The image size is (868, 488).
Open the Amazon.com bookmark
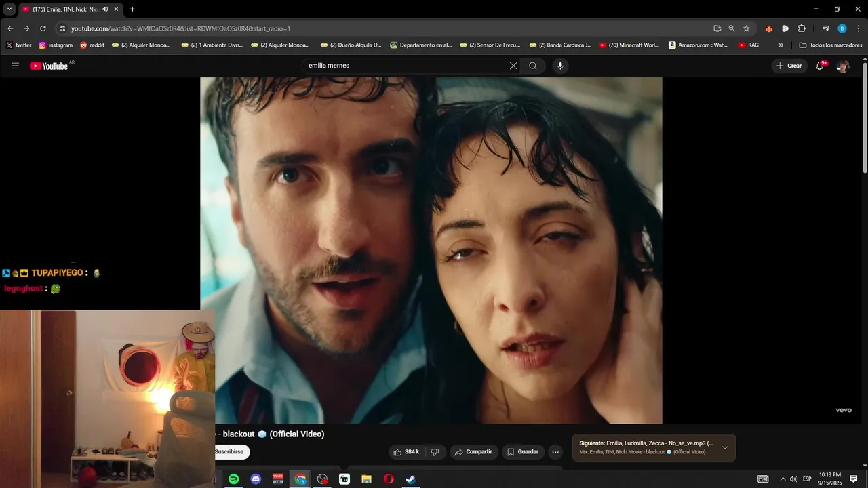(698, 45)
